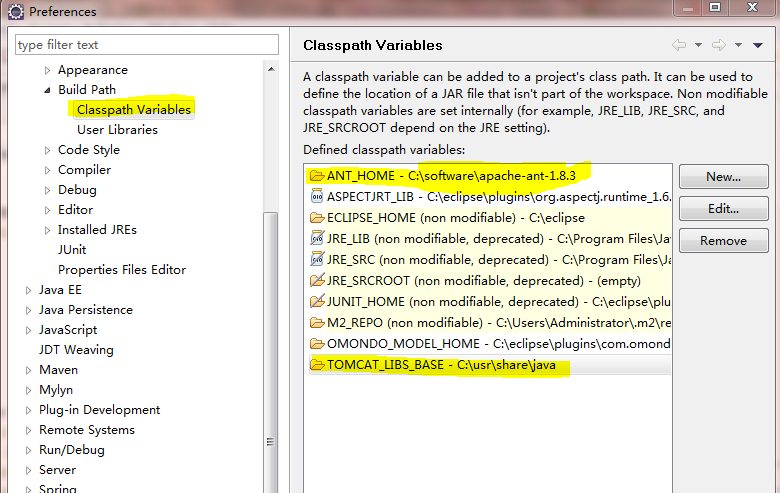The height and width of the screenshot is (493, 780).
Task: Focus the type filter text field
Action: 147,45
